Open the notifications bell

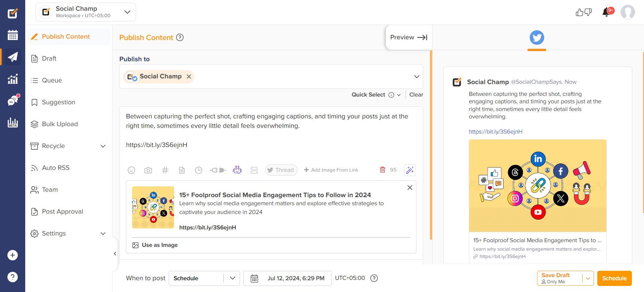pos(607,12)
